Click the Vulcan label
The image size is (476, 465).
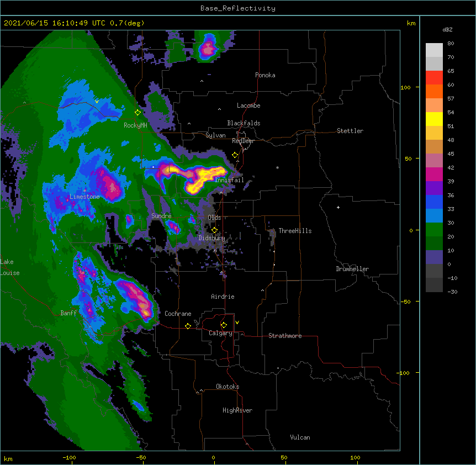(x=300, y=437)
